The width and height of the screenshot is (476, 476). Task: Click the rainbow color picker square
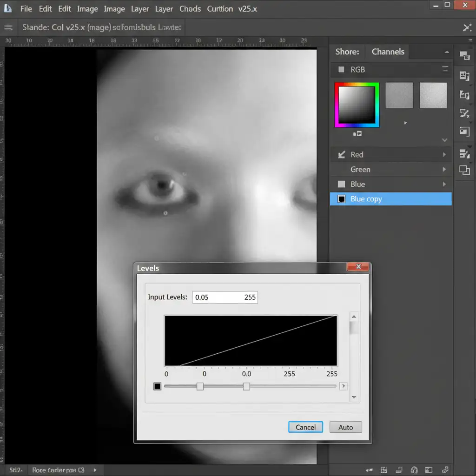[357, 105]
